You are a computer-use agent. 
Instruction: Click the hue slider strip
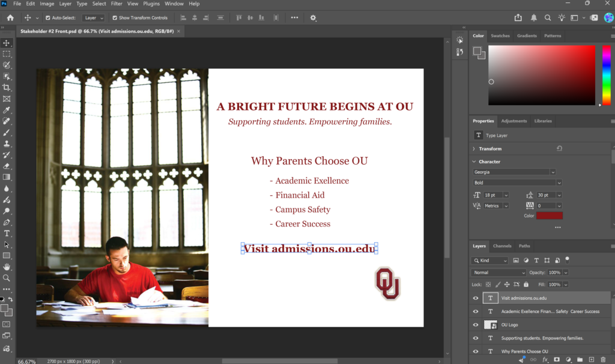tap(607, 75)
